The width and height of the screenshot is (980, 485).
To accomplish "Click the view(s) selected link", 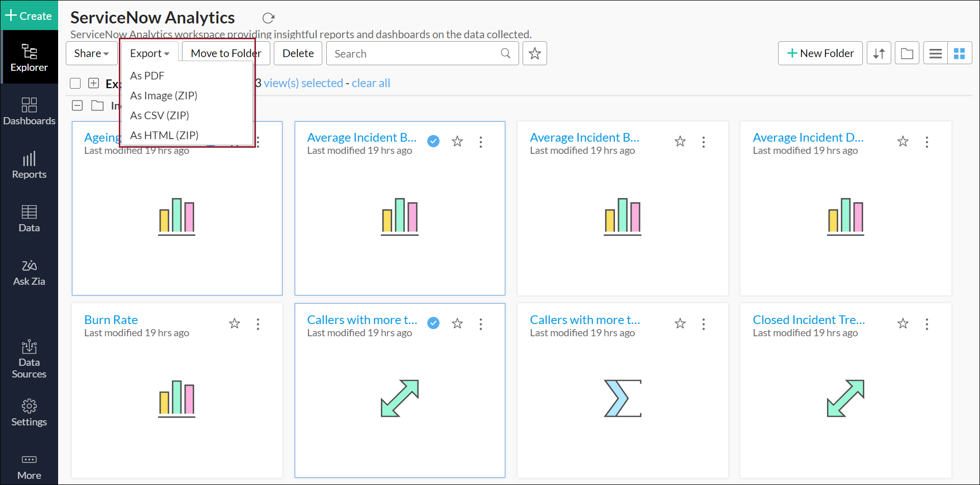I will pyautogui.click(x=303, y=83).
